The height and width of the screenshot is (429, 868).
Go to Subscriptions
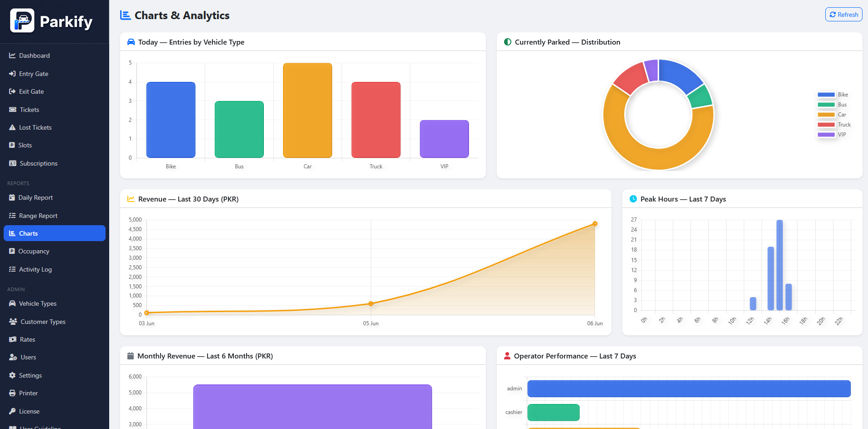point(55,163)
